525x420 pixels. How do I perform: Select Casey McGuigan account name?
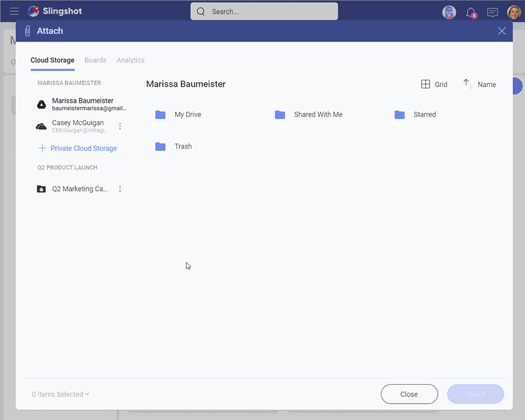78,123
